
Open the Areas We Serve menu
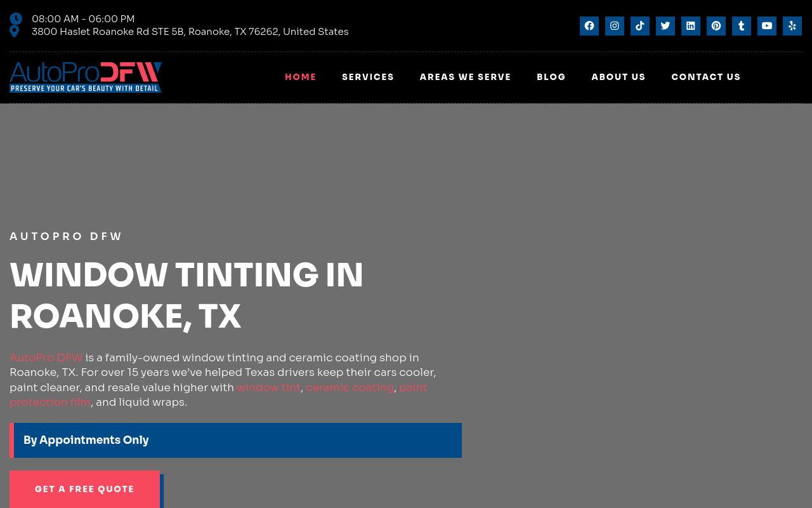tap(466, 77)
